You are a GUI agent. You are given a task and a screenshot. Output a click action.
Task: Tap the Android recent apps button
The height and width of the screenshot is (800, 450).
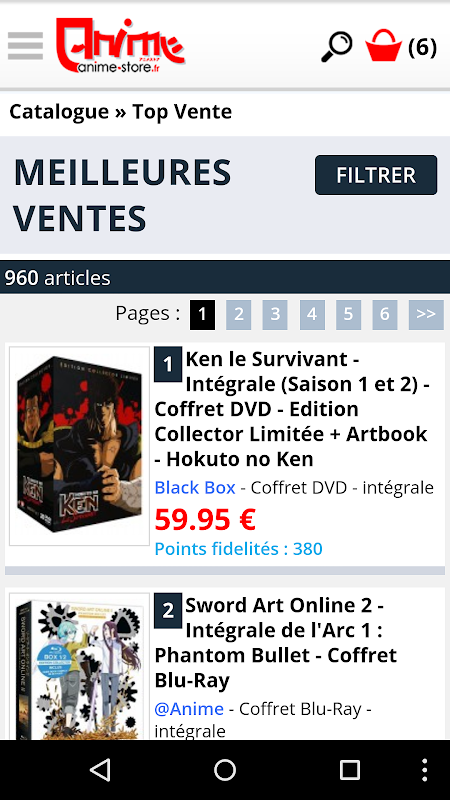coord(349,770)
